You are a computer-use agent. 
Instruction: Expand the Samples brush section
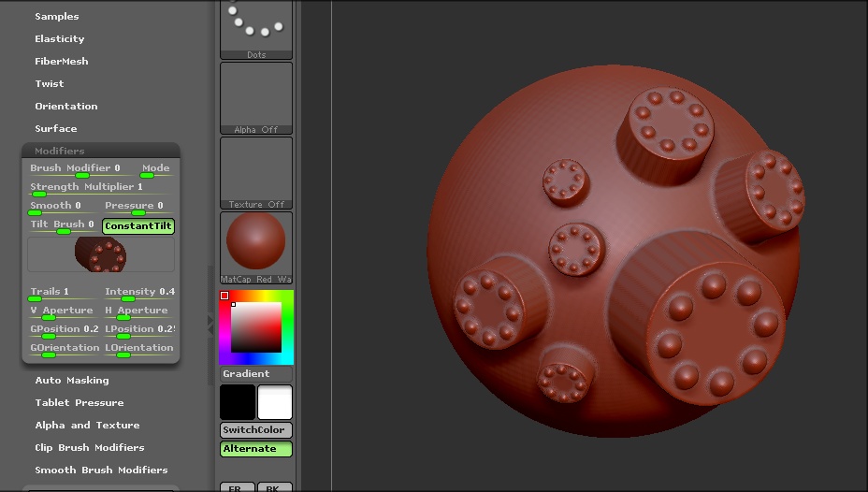[x=57, y=17]
